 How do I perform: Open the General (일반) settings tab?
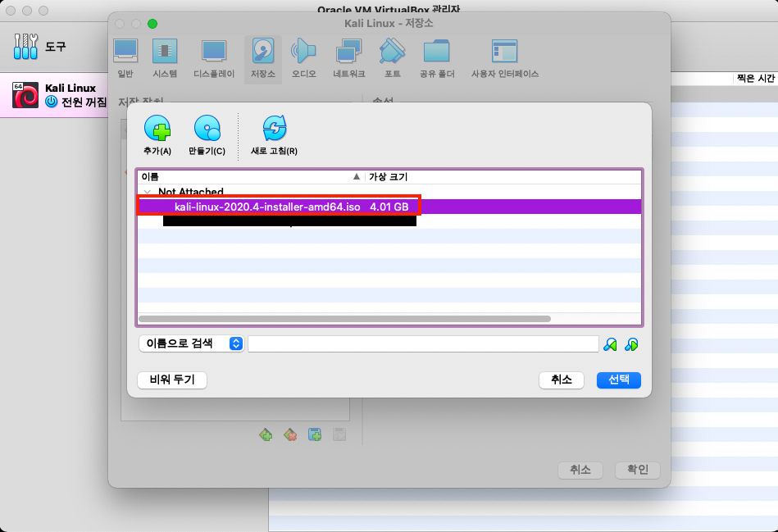coord(125,58)
